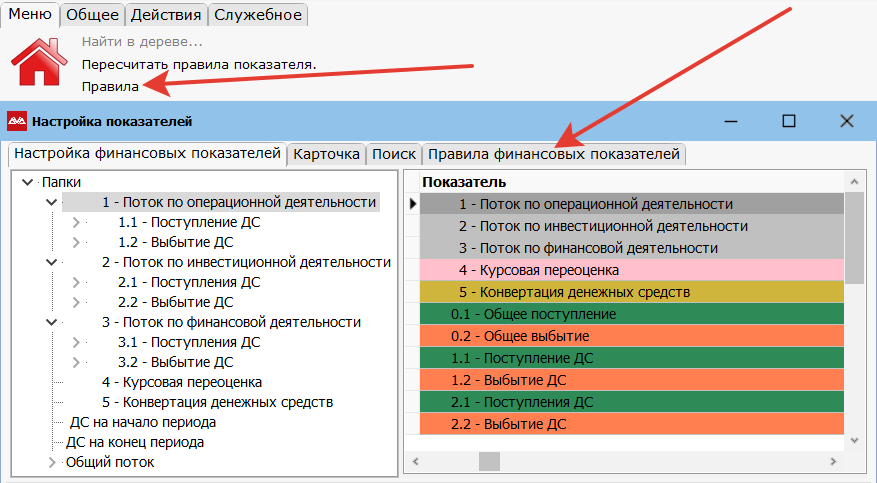Select tree item 1.2 - Выбытие ДС
This screenshot has width=877, height=483.
coord(176,242)
